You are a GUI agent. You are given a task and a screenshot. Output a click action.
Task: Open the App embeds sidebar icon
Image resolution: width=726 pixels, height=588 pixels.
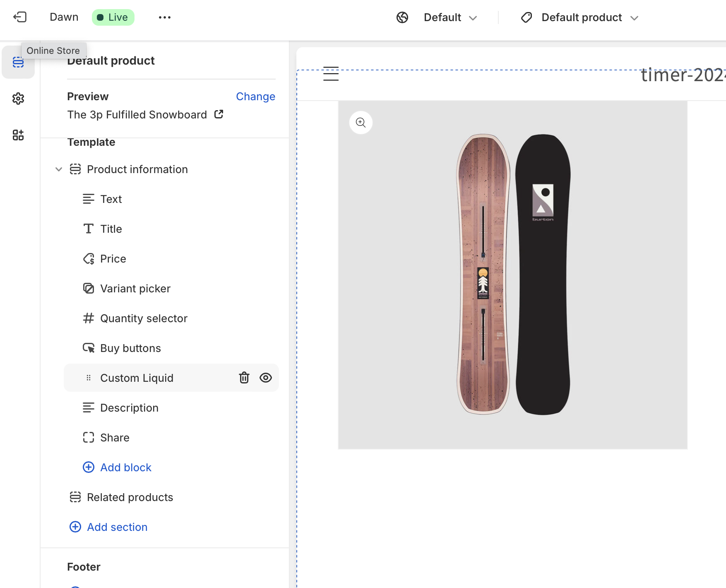[x=18, y=135]
